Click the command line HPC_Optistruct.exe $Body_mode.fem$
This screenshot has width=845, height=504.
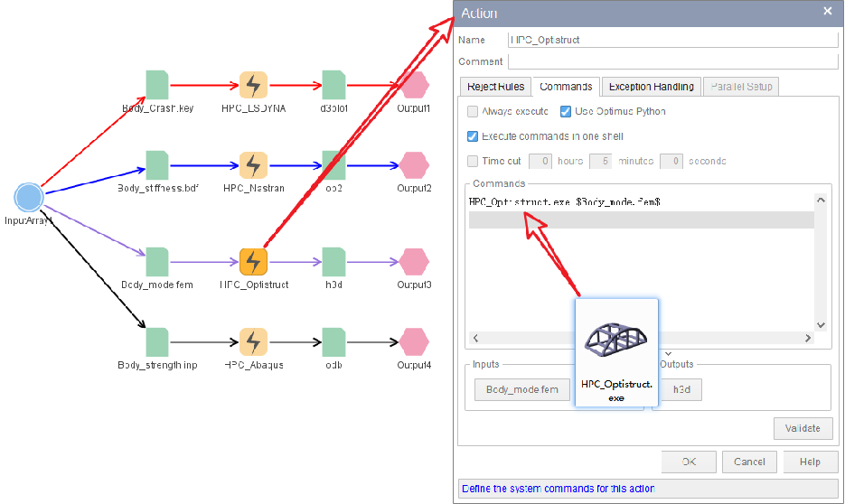click(x=565, y=202)
